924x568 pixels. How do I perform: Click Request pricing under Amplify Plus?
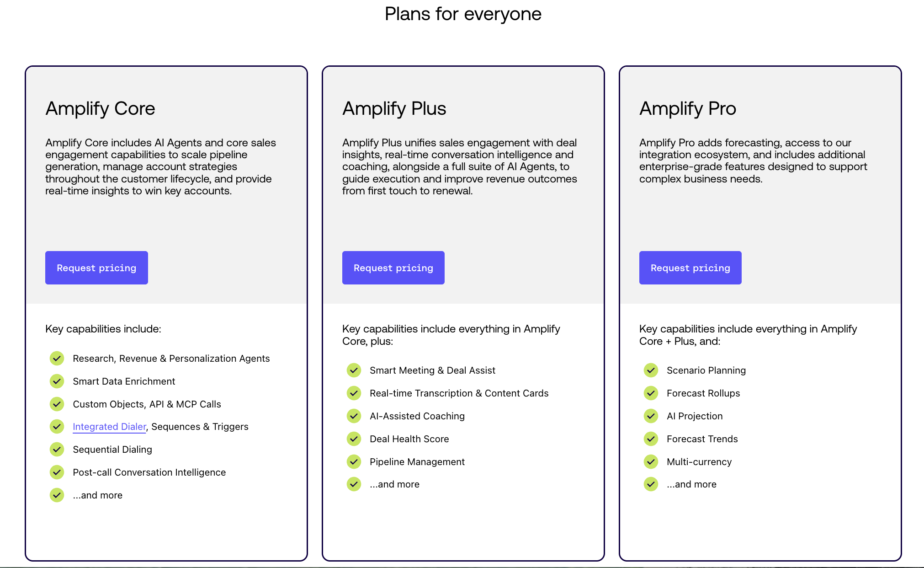393,268
